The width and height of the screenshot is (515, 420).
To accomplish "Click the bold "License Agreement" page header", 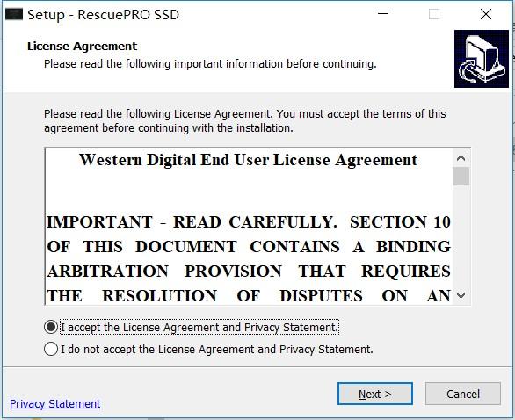I will [82, 47].
